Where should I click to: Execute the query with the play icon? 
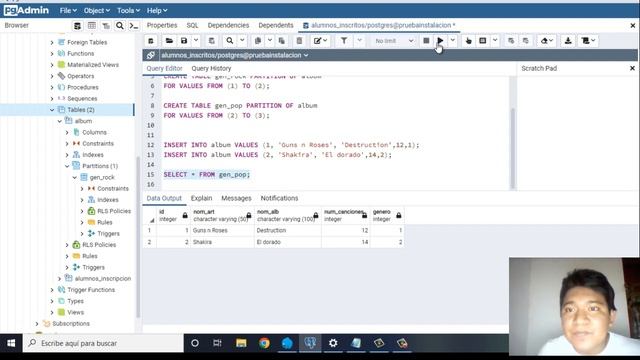click(x=440, y=41)
